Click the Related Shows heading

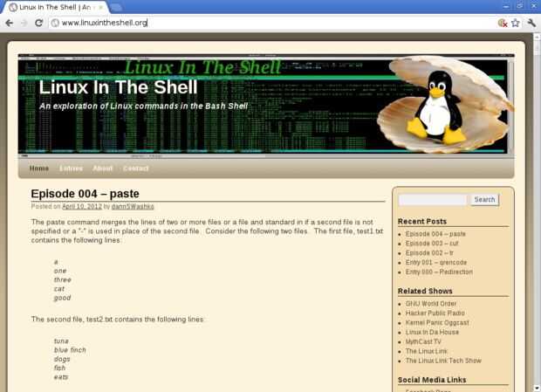coord(425,291)
